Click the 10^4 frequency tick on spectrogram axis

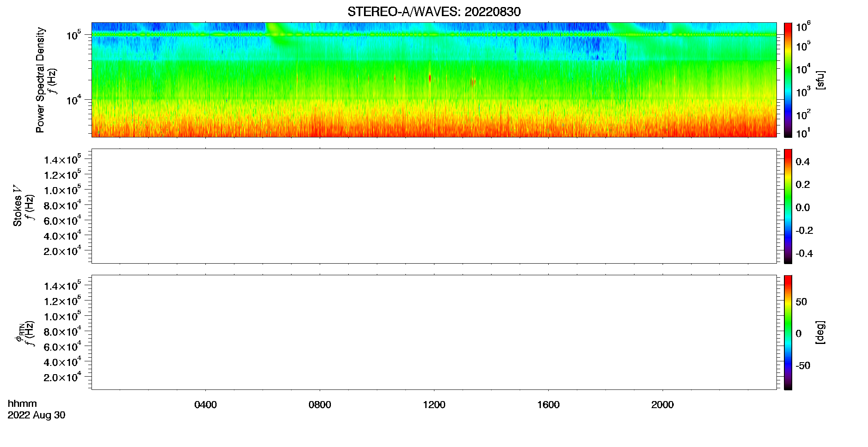pyautogui.click(x=74, y=100)
